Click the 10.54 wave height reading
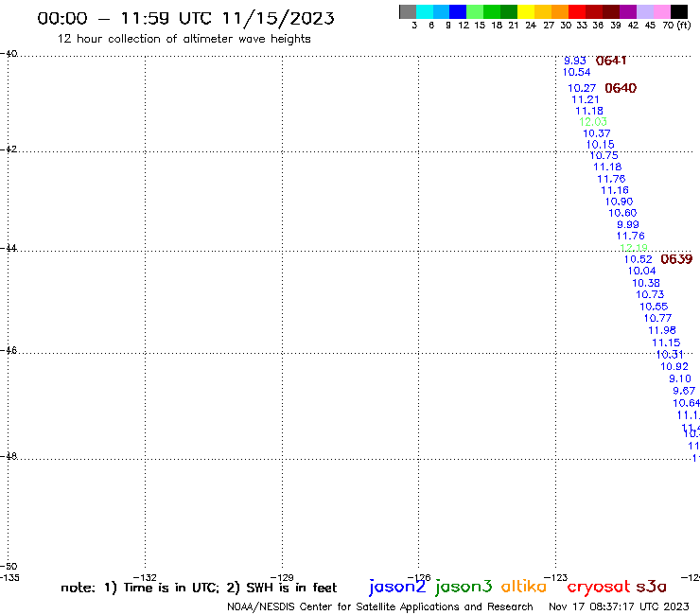The width and height of the screenshot is (700, 615). click(x=576, y=72)
